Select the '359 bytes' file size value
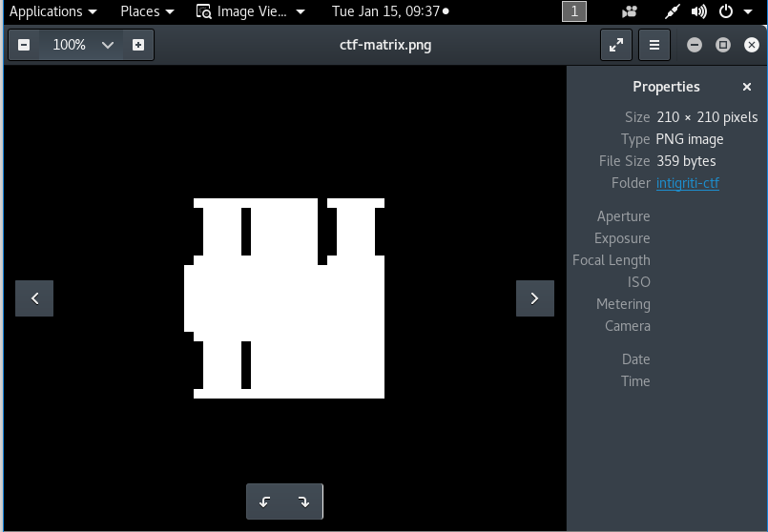The width and height of the screenshot is (768, 532). [686, 161]
